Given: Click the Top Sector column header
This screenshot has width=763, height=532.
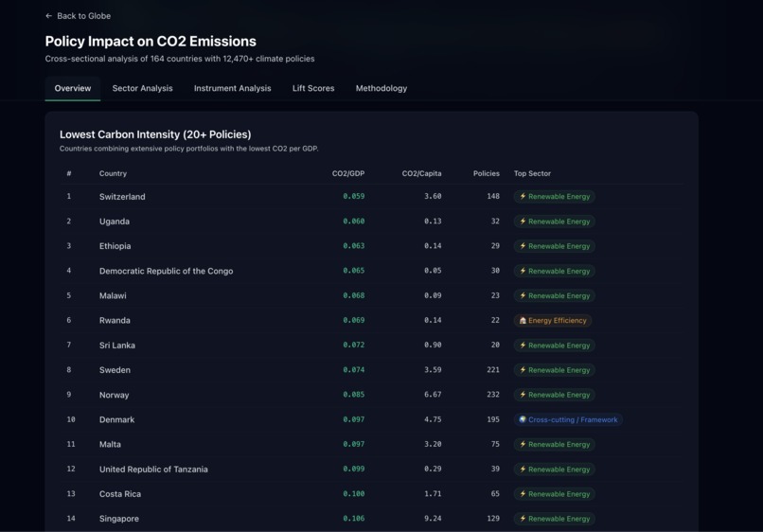Looking at the screenshot, I should tap(532, 173).
